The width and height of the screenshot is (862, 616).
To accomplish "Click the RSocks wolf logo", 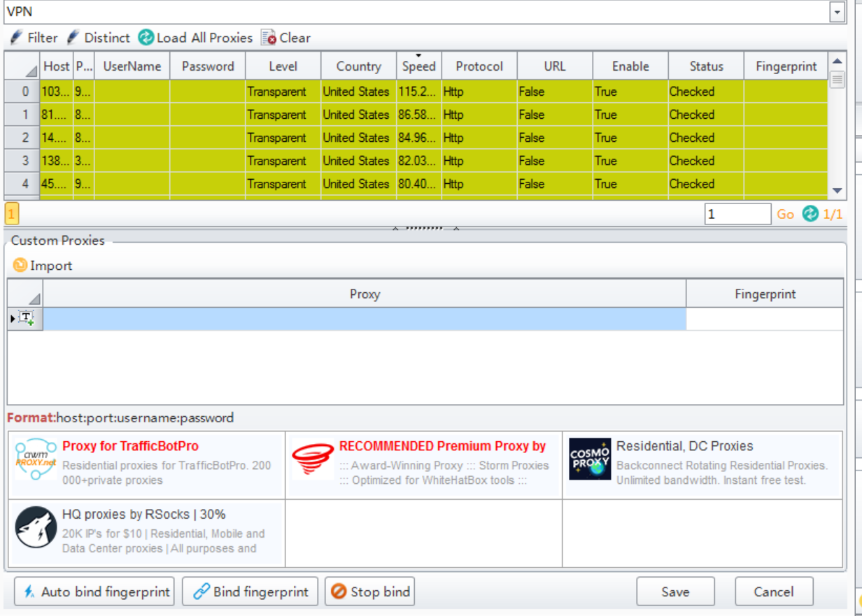I will [x=36, y=527].
